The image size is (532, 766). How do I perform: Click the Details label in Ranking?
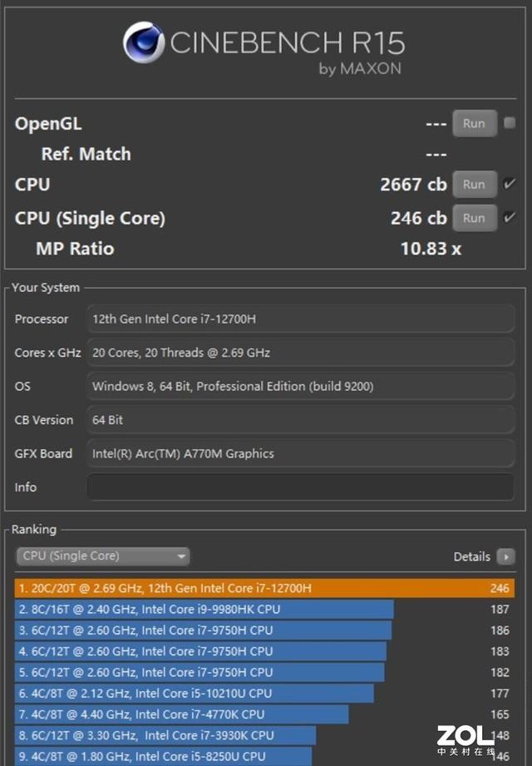point(471,556)
